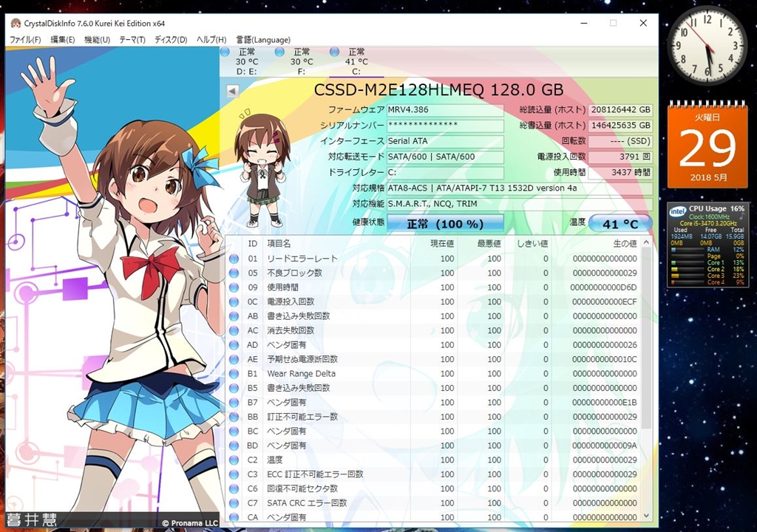The height and width of the screenshot is (532, 757).
Task: Click the 生の値 column header
Action: [596, 244]
